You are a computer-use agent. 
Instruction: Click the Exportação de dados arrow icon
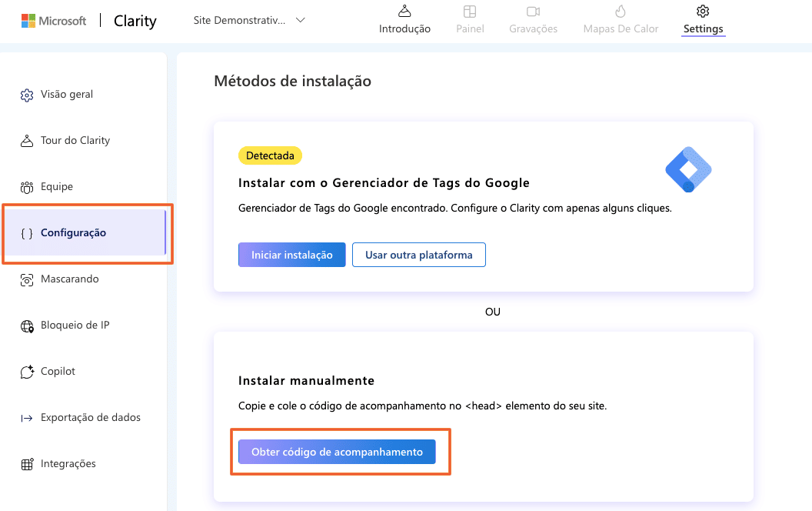pyautogui.click(x=26, y=418)
